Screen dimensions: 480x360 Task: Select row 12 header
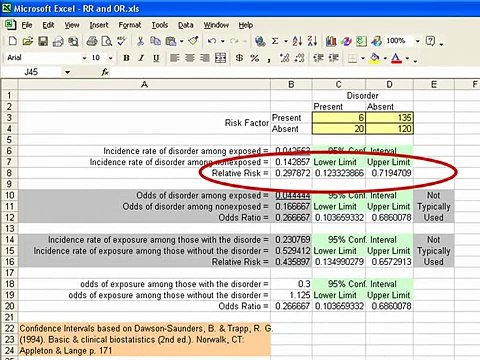click(9, 217)
